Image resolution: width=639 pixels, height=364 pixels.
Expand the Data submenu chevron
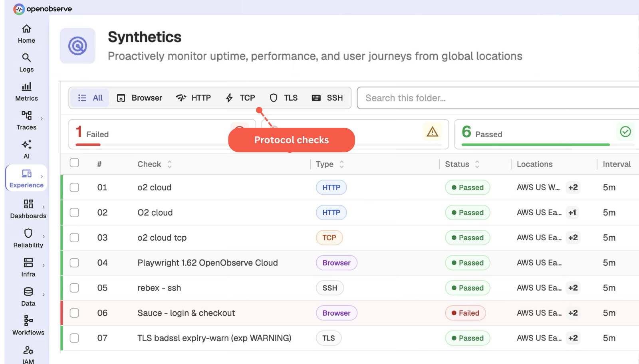click(x=44, y=295)
